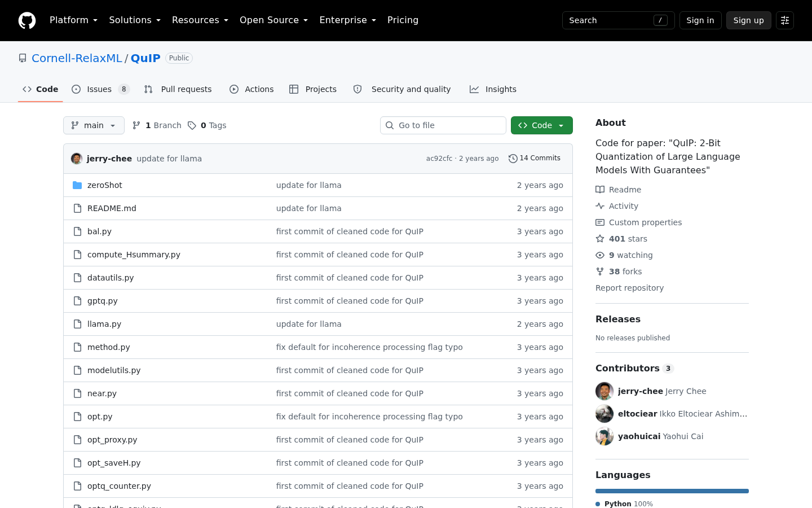Go to the GitHub homepage logo
The width and height of the screenshot is (812, 508).
tap(27, 20)
